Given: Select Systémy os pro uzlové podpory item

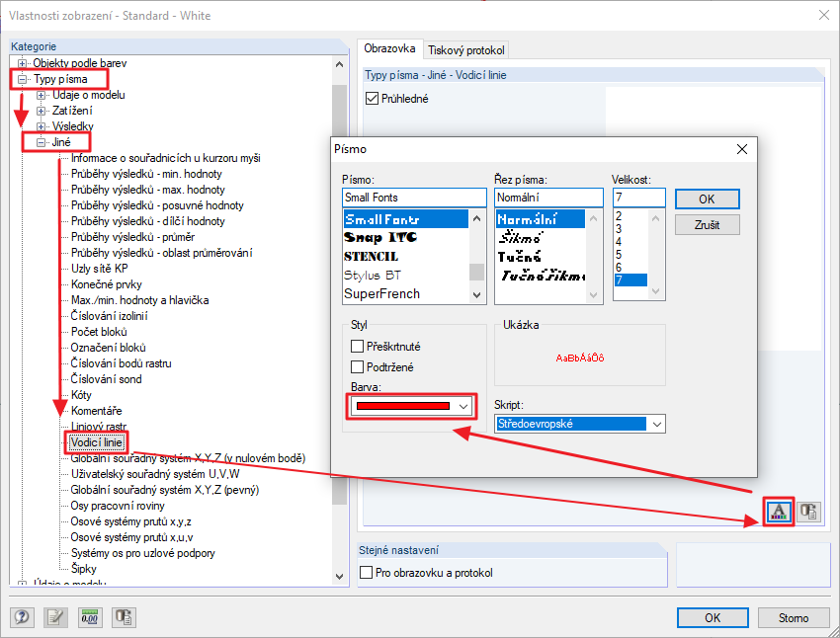Looking at the screenshot, I should coord(143,553).
